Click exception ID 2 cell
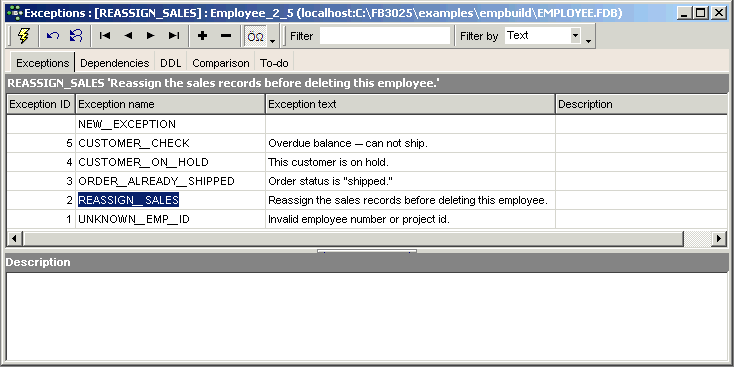 tap(41, 200)
